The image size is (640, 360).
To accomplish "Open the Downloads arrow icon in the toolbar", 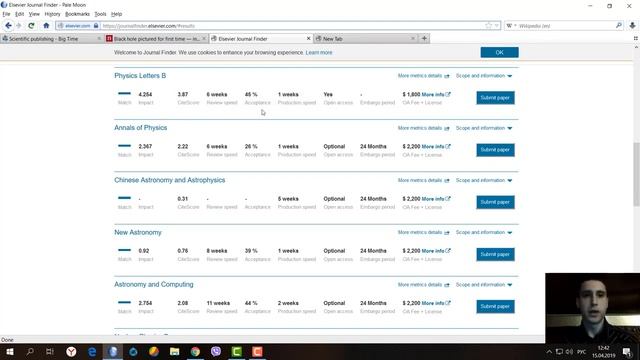I will 632,26.
